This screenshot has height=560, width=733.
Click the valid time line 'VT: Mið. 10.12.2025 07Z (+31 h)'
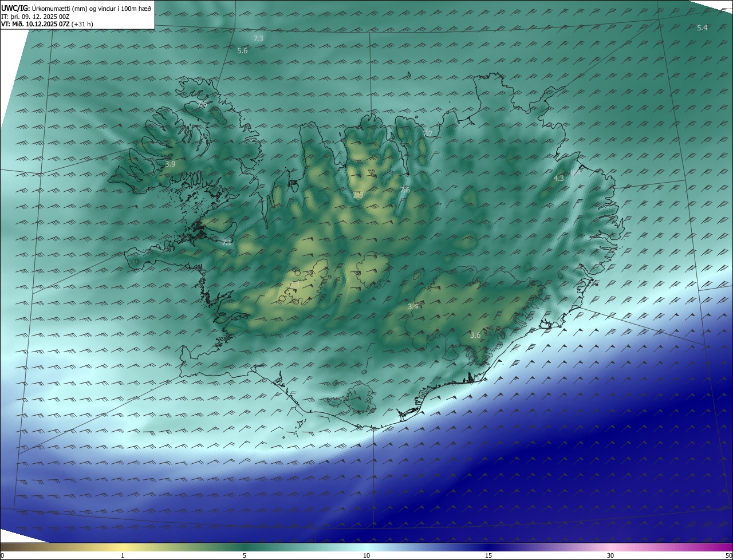tap(47, 24)
